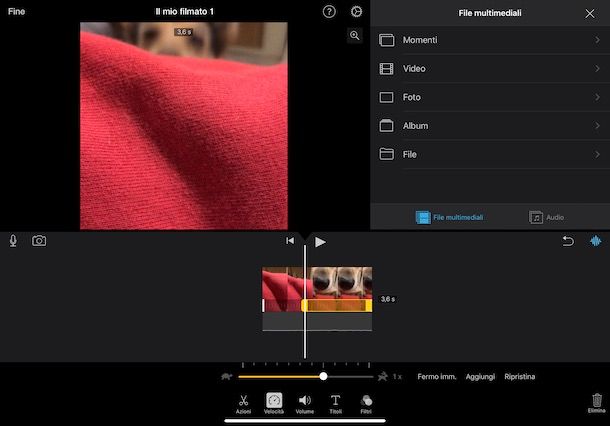Open the Titoli text tool
610x426 pixels.
[x=335, y=403]
